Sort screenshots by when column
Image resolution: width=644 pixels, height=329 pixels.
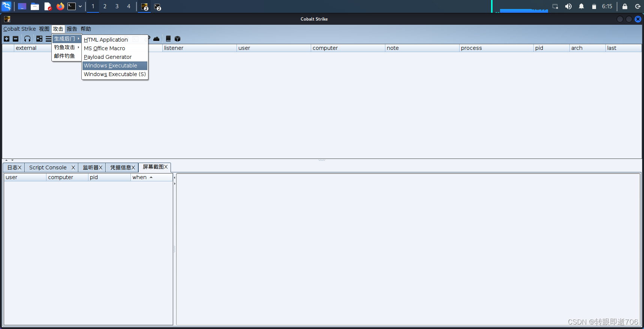click(x=151, y=177)
